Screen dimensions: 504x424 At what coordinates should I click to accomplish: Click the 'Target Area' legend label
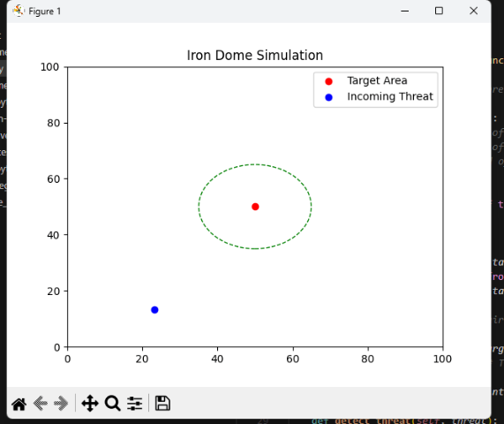377,80
